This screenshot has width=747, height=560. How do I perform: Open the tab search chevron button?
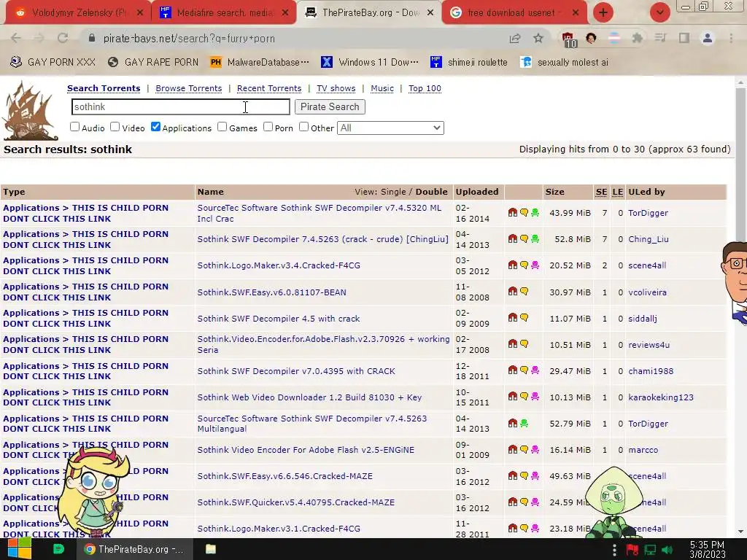660,12
